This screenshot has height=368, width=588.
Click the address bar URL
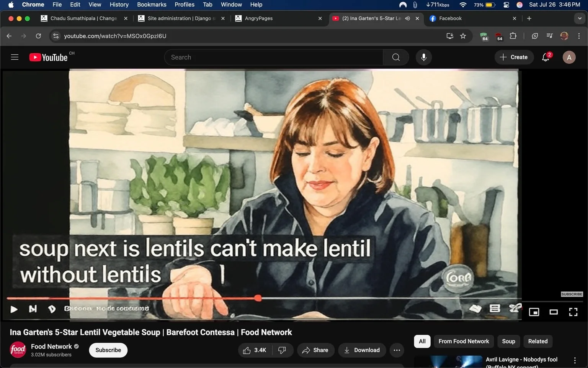click(115, 36)
